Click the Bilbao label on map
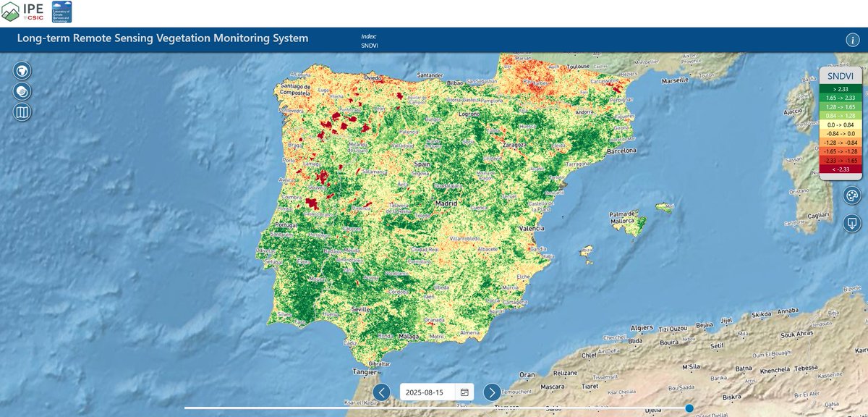This screenshot has width=868, height=417. point(455,84)
